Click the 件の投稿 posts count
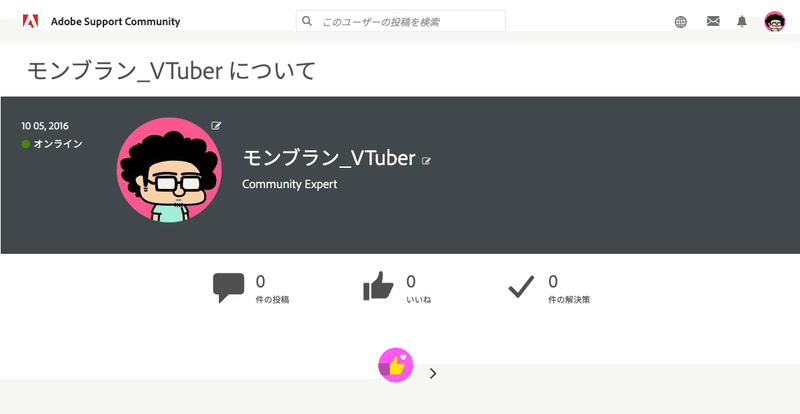 [272, 289]
